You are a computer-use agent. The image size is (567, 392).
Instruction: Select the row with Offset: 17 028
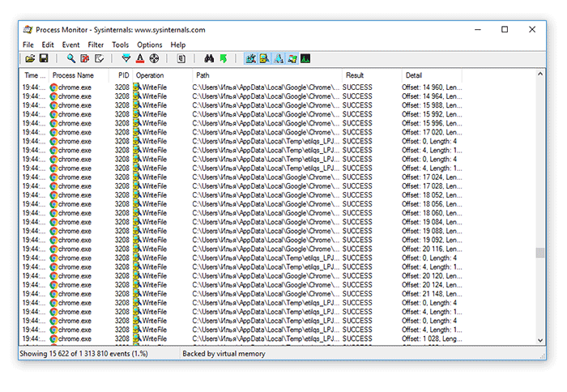coord(242,186)
